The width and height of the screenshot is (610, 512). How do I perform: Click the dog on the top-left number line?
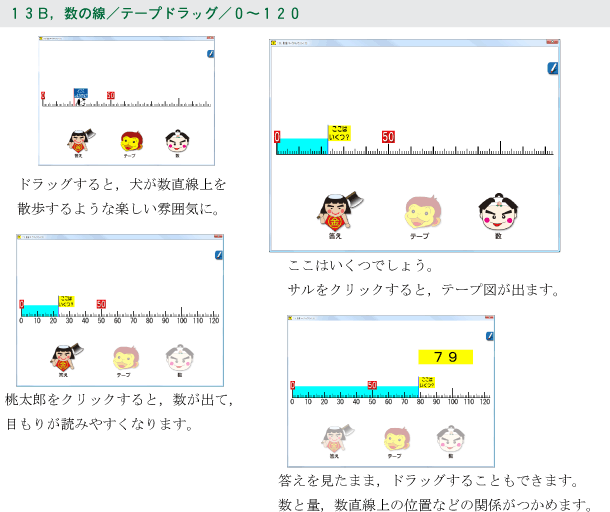[80, 102]
